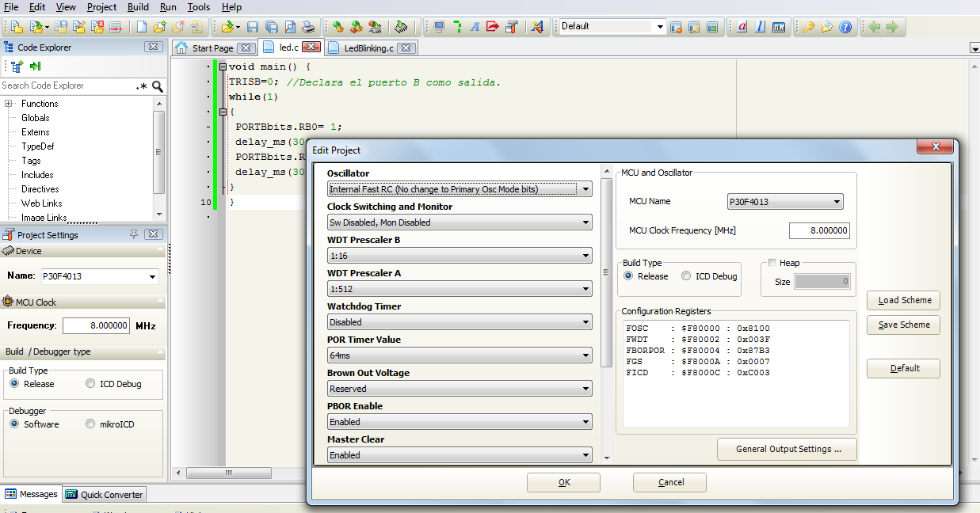Image resolution: width=980 pixels, height=513 pixels.
Task: Click the red letter 'a' toolbar icon
Action: 742,27
